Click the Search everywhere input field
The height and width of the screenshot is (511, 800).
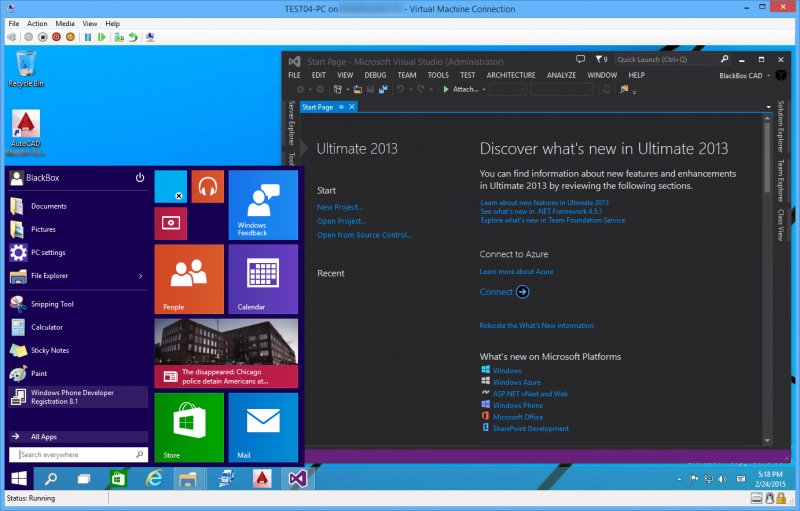click(78, 454)
